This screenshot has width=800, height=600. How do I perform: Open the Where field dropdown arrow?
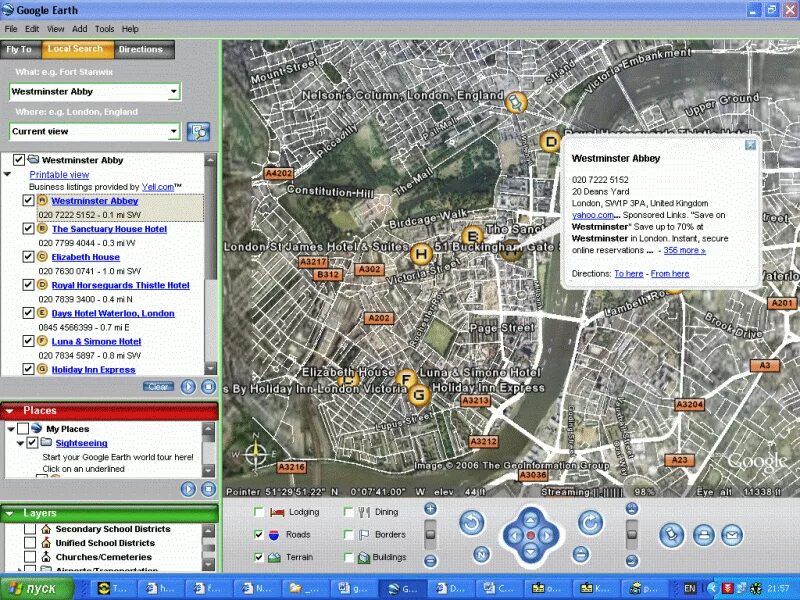(x=173, y=132)
